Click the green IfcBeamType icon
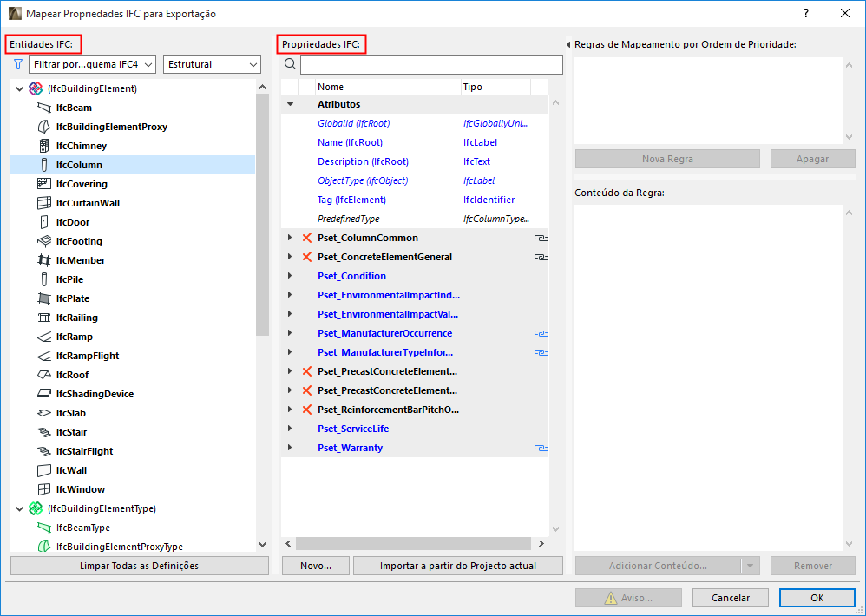The width and height of the screenshot is (866, 616). tap(43, 528)
